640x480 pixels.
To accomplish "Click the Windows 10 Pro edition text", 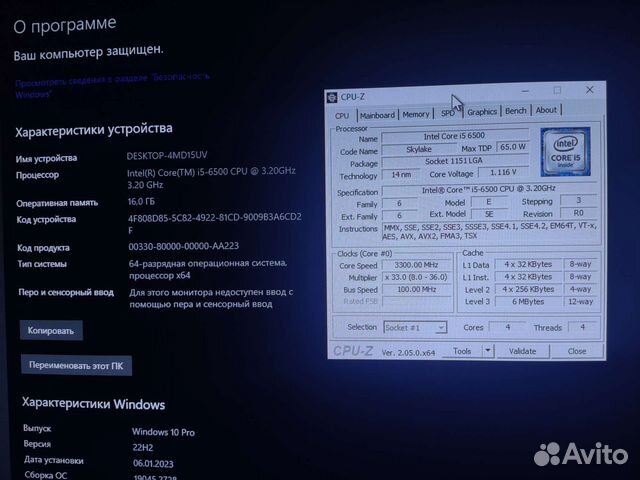I will tap(163, 432).
